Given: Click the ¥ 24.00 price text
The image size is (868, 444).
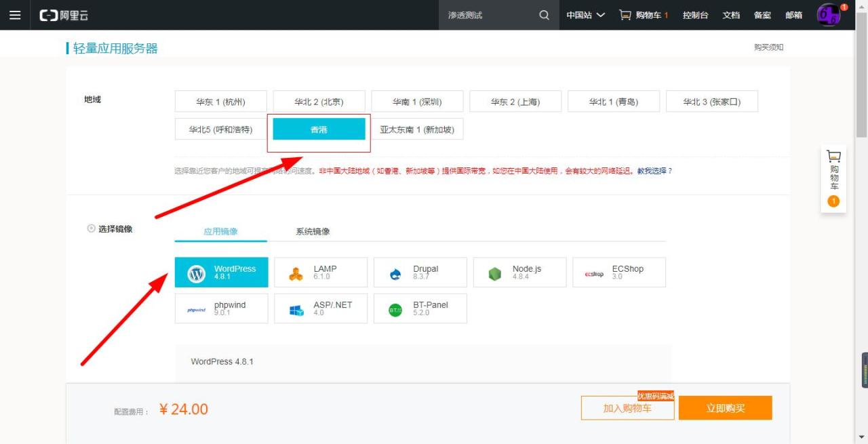Looking at the screenshot, I should [x=184, y=409].
